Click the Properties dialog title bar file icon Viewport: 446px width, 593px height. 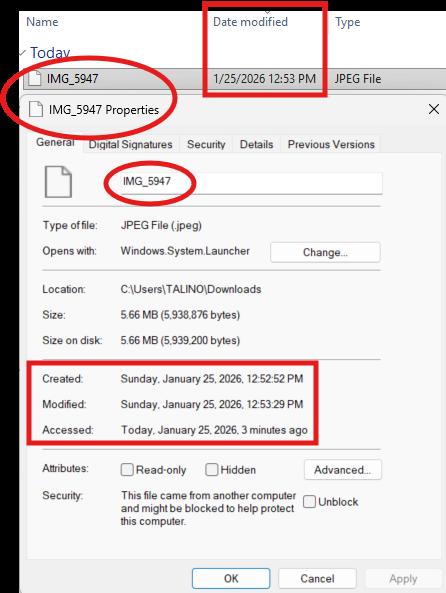(36, 110)
